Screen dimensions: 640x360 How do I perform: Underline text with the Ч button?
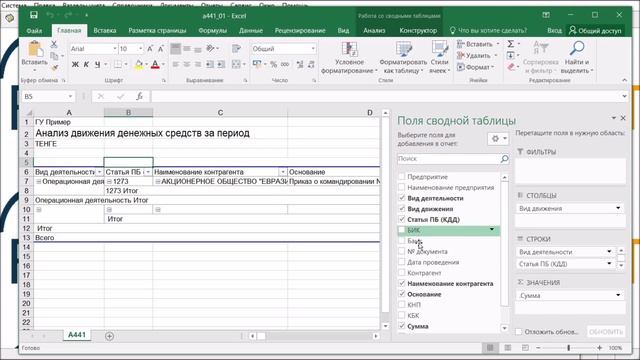pyautogui.click(x=98, y=64)
